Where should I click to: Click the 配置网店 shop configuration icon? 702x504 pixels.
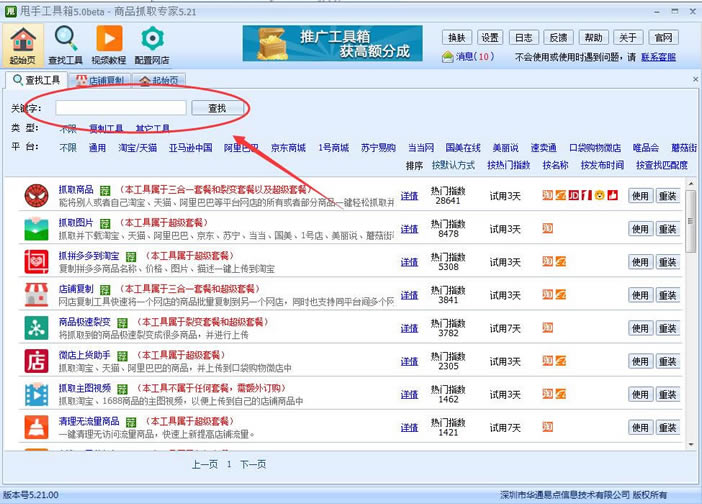click(152, 38)
